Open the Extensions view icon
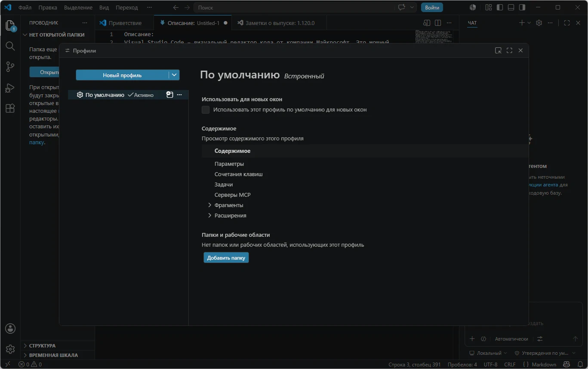 pos(10,109)
